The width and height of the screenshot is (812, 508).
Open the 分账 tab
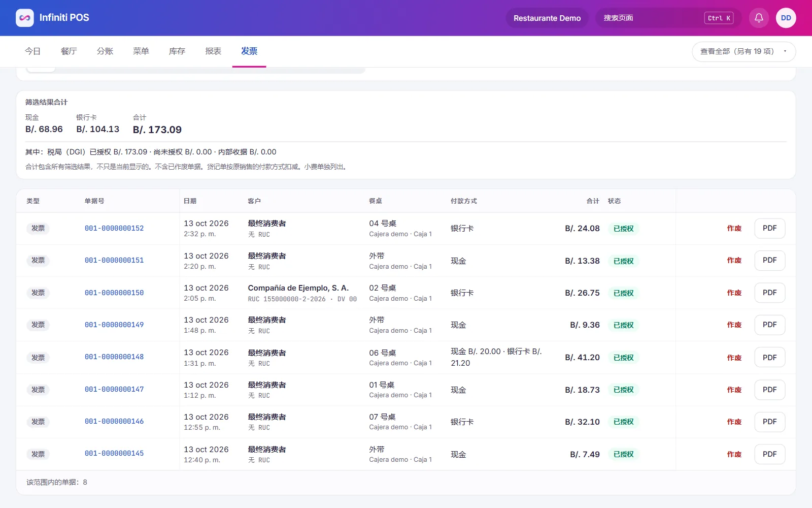105,51
